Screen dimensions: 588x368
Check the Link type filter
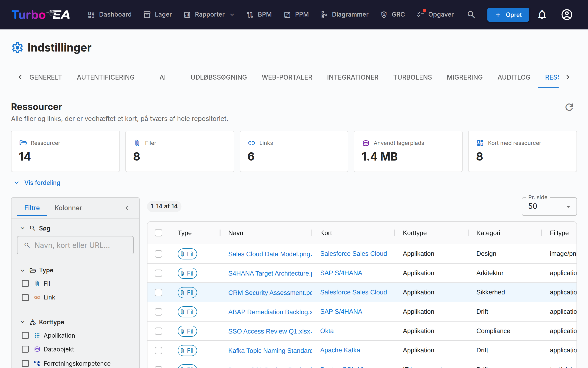[x=25, y=297]
